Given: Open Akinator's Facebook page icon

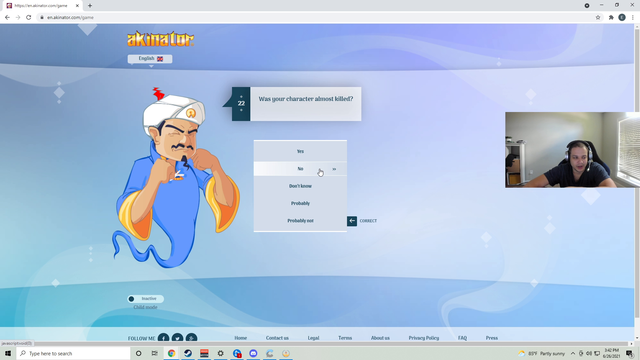Looking at the screenshot, I should coord(163,338).
